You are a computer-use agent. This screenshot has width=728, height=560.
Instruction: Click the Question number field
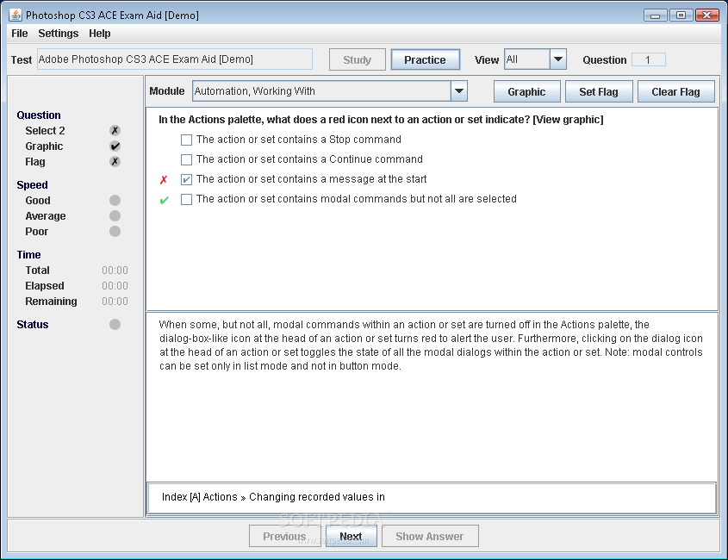click(648, 60)
